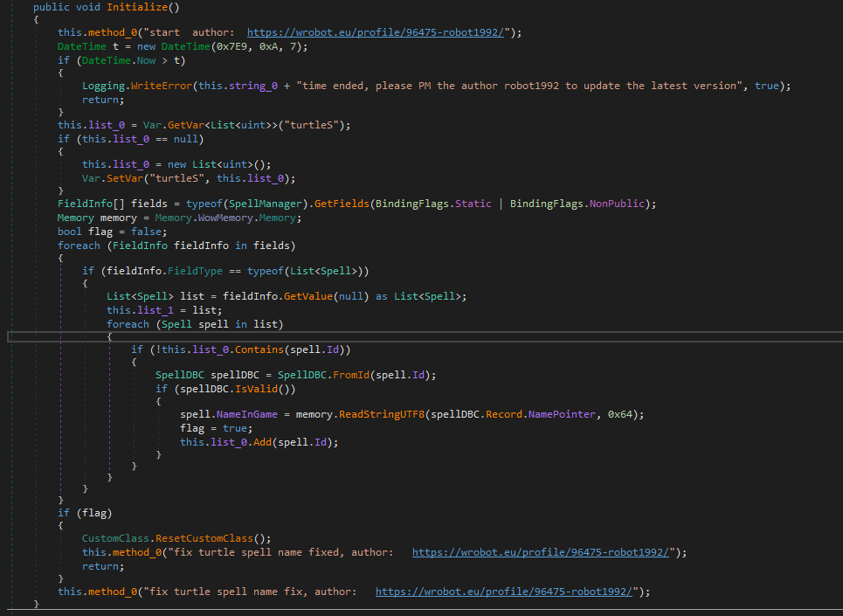Click the ResetCustomClass method call
This screenshot has height=616, width=843.
[x=204, y=538]
